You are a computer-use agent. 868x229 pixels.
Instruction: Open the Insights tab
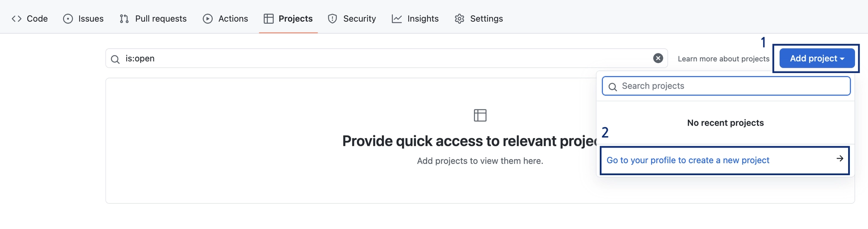point(423,19)
